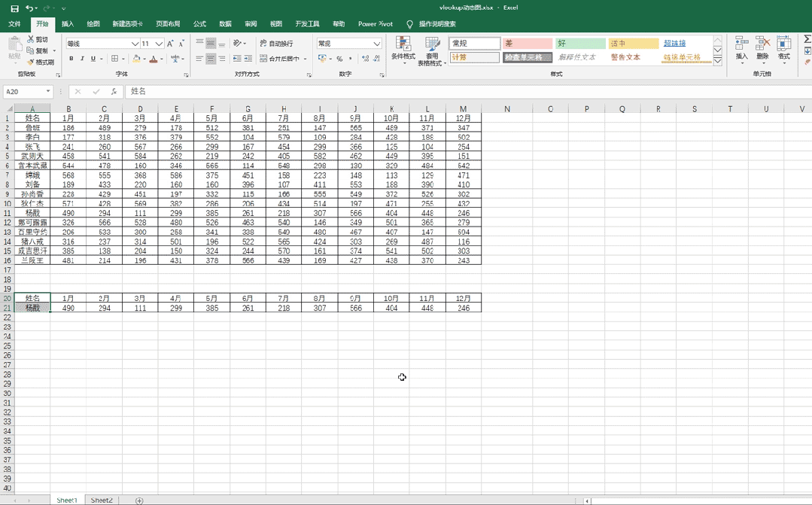Open Conditional Formatting (条件格式)
This screenshot has width=812, height=505.
click(403, 50)
